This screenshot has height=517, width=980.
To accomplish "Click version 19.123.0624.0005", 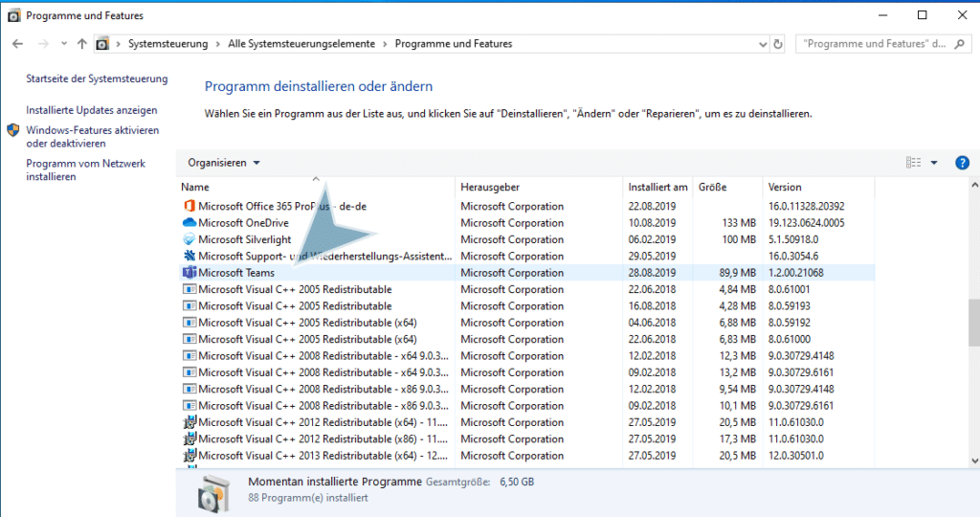I will 806,223.
